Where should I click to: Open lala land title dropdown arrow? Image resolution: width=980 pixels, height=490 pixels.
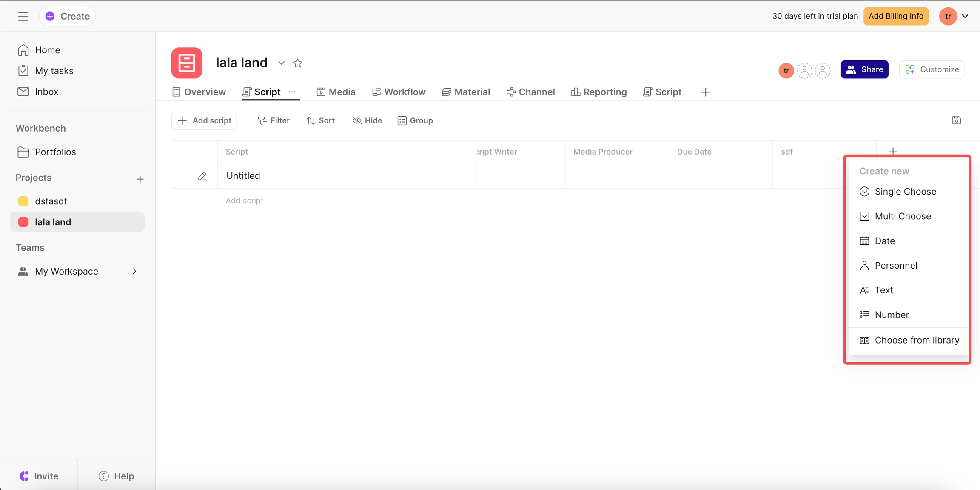281,63
